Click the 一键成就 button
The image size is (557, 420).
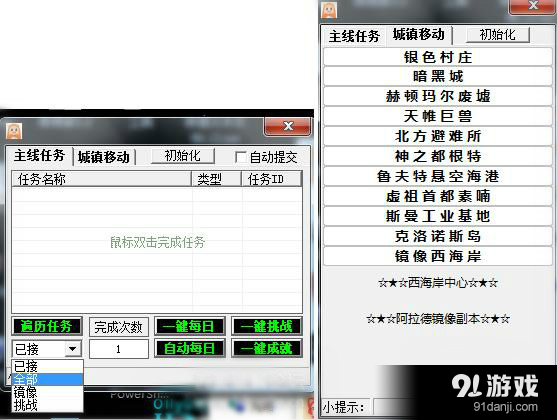[267, 348]
